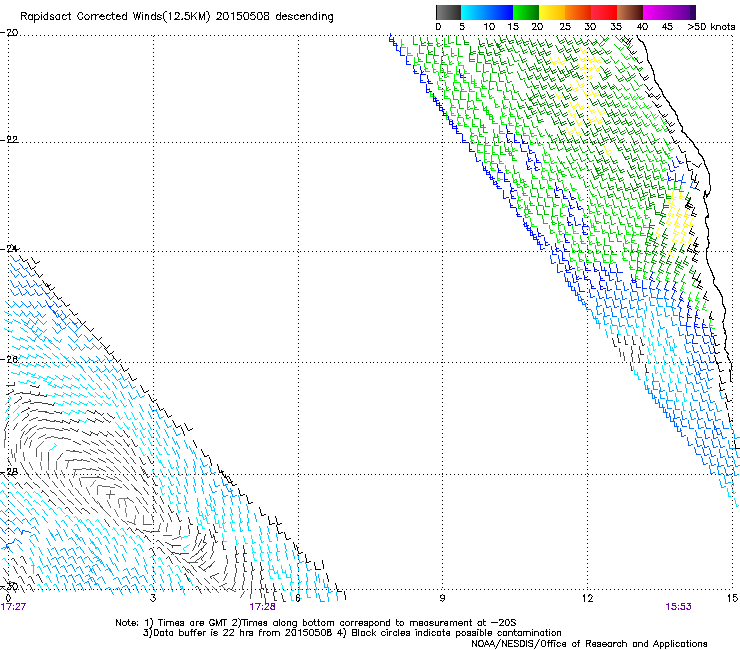This screenshot has width=740, height=650.
Task: Click the '30' label under the color bar
Action: tap(590, 27)
